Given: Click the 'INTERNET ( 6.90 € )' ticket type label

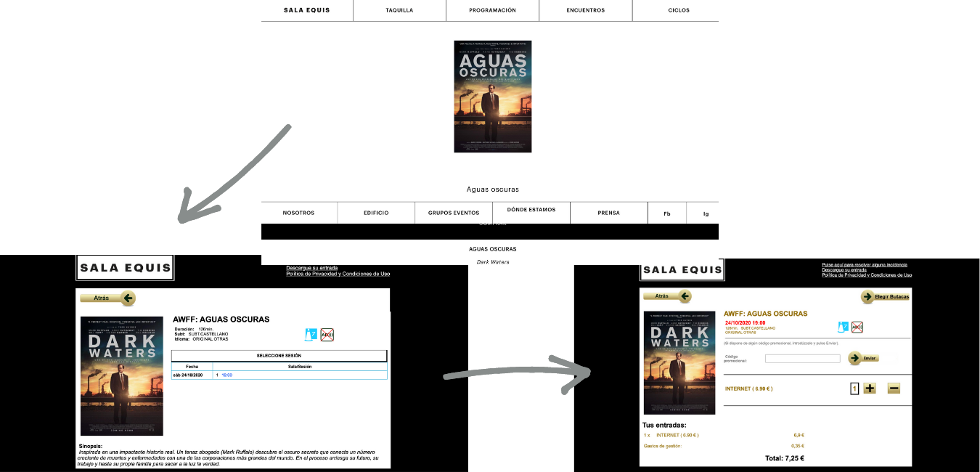Looking at the screenshot, I should [x=748, y=388].
